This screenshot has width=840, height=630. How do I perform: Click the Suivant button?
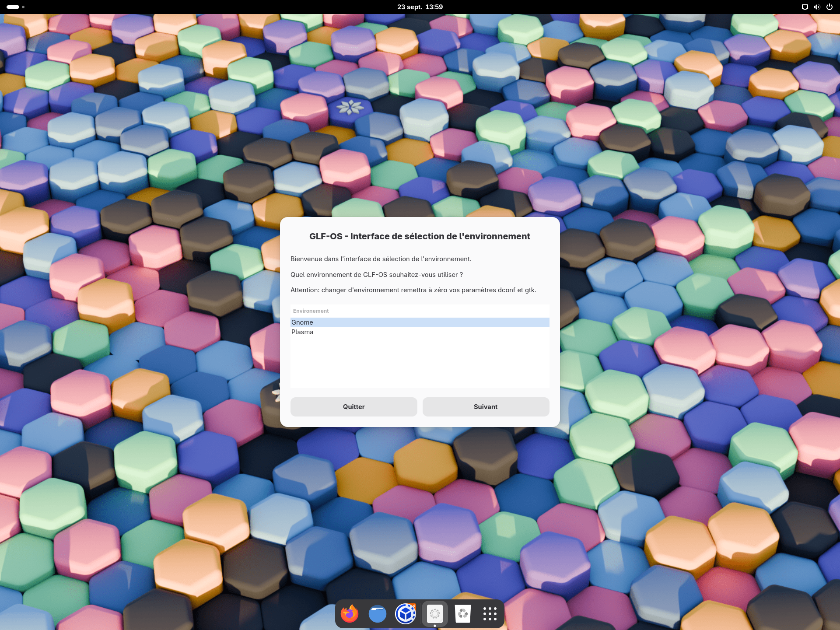pyautogui.click(x=486, y=407)
